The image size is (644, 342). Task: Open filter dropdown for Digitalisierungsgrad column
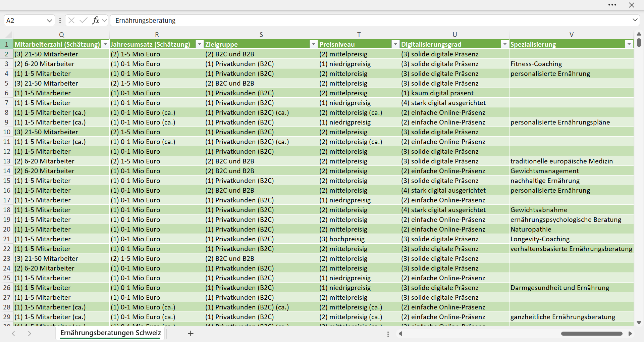(504, 44)
